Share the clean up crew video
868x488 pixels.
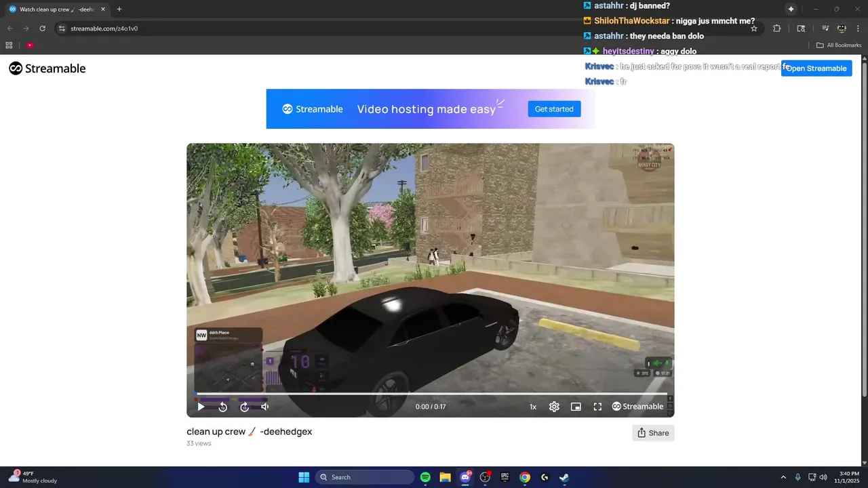pyautogui.click(x=653, y=433)
